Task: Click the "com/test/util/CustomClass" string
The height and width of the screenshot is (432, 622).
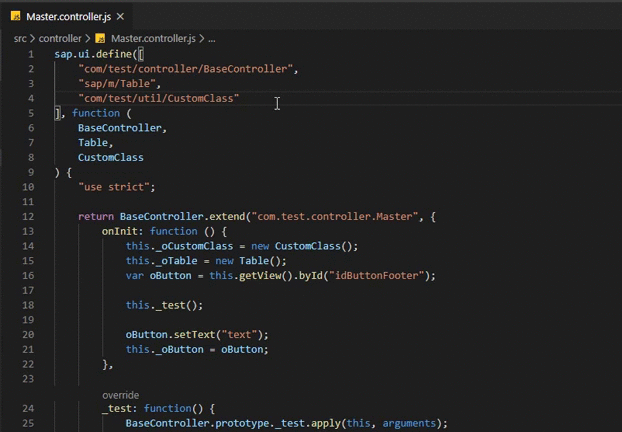Action: click(x=159, y=98)
